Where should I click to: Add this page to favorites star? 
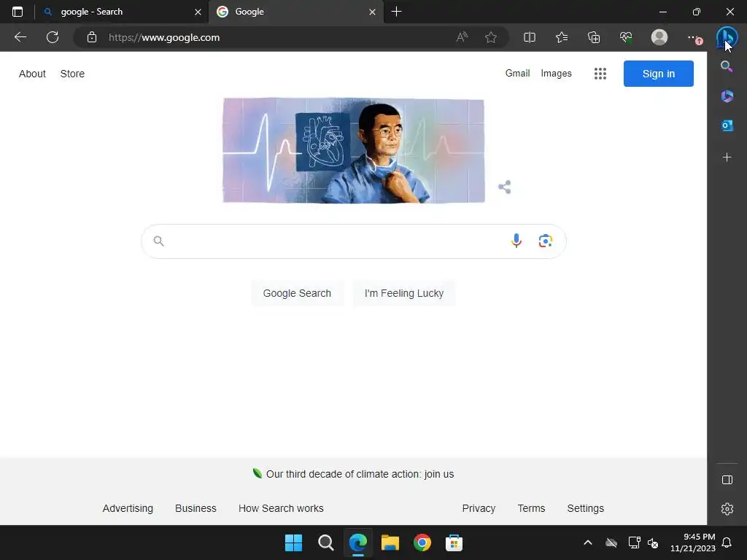coord(491,37)
